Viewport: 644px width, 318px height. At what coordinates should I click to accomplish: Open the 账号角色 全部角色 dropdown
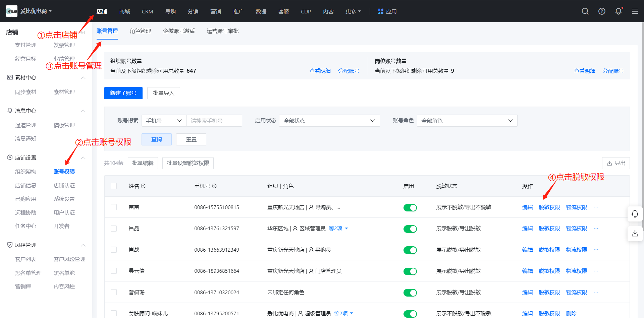point(467,121)
